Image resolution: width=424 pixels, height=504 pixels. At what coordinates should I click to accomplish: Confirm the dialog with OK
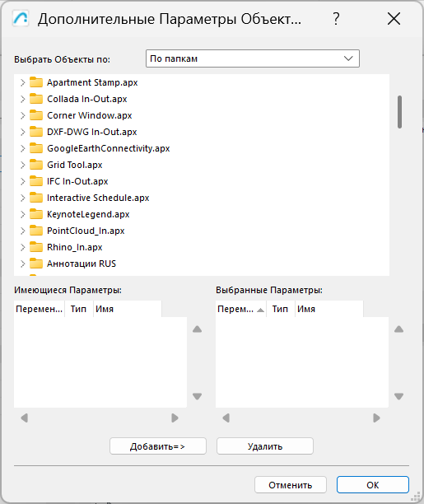click(x=373, y=485)
